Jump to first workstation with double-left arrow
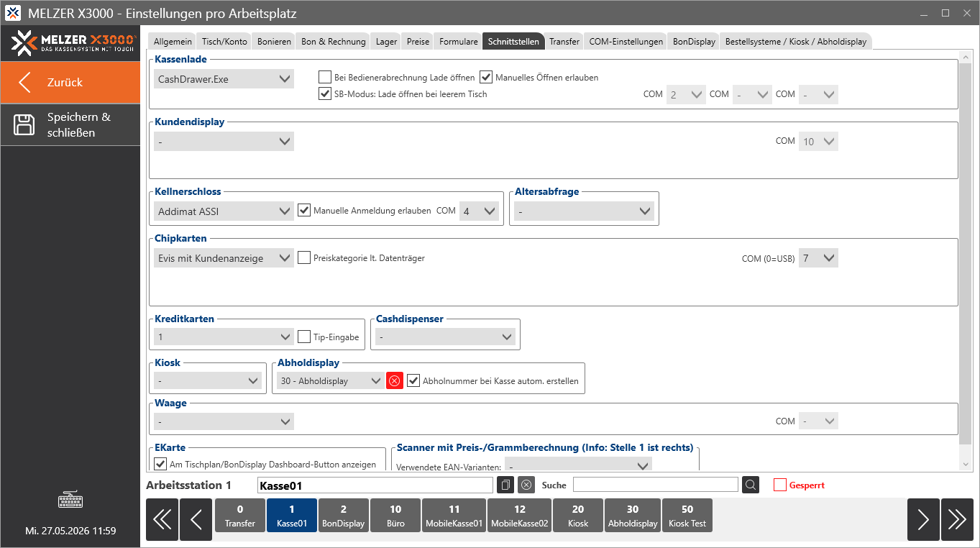The height and width of the screenshot is (548, 980). click(x=162, y=519)
